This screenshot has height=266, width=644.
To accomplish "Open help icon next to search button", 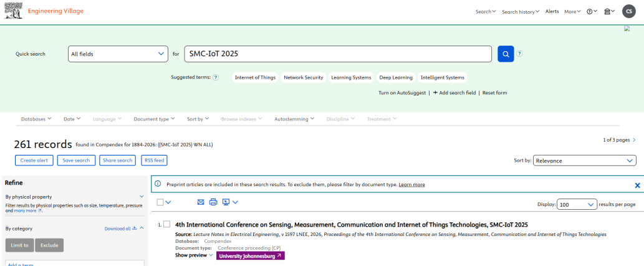I will [x=519, y=54].
